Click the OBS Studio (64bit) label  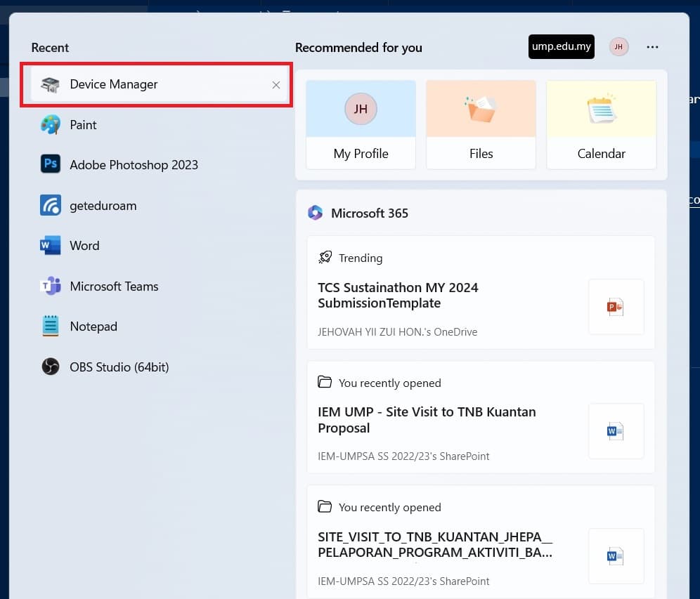tap(119, 367)
